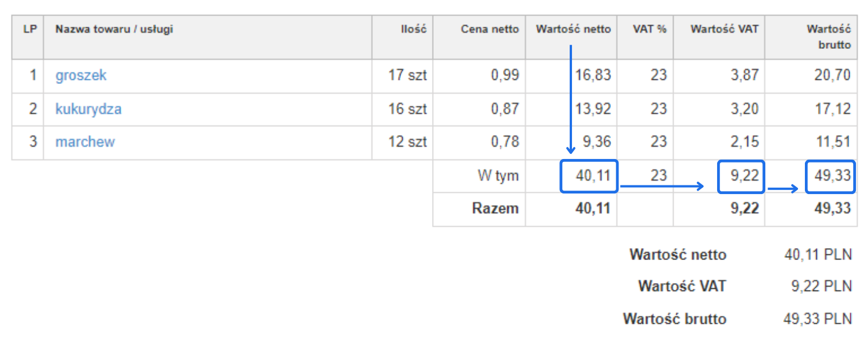This screenshot has height=341, width=868.
Task: Open the groszek product link
Action: tap(81, 75)
